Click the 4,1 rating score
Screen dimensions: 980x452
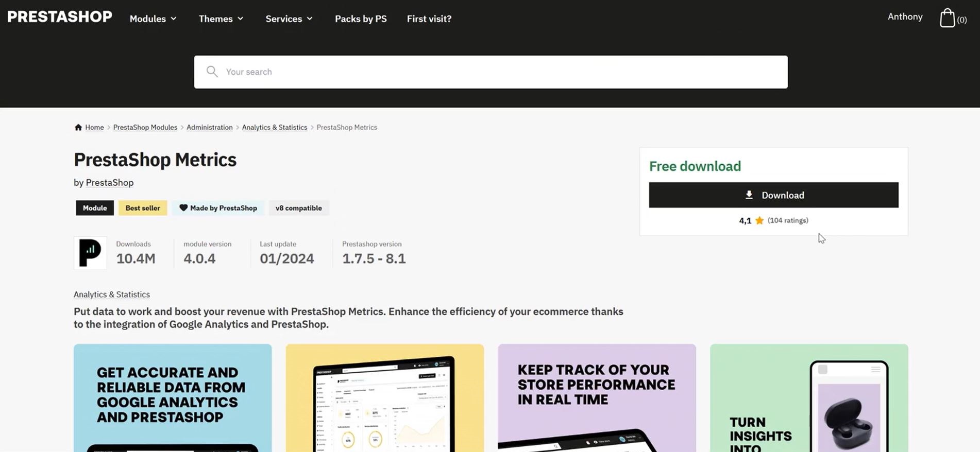pos(745,220)
